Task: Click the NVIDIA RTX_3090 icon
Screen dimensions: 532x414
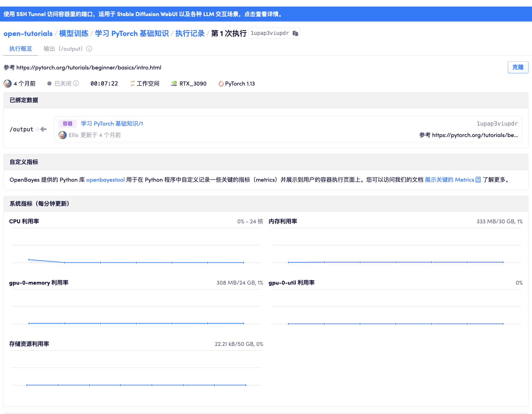Action: [x=174, y=83]
